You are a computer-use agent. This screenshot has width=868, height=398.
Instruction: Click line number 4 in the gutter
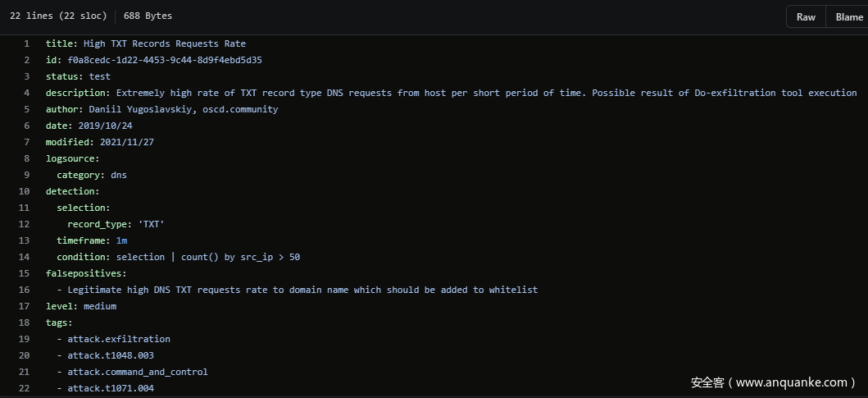click(x=26, y=93)
